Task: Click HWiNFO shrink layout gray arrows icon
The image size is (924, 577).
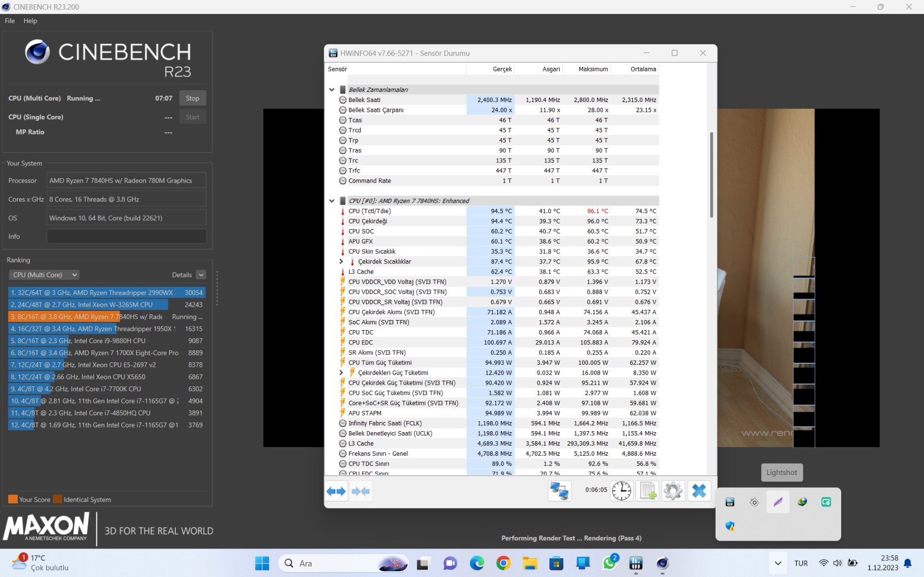Action: (361, 491)
